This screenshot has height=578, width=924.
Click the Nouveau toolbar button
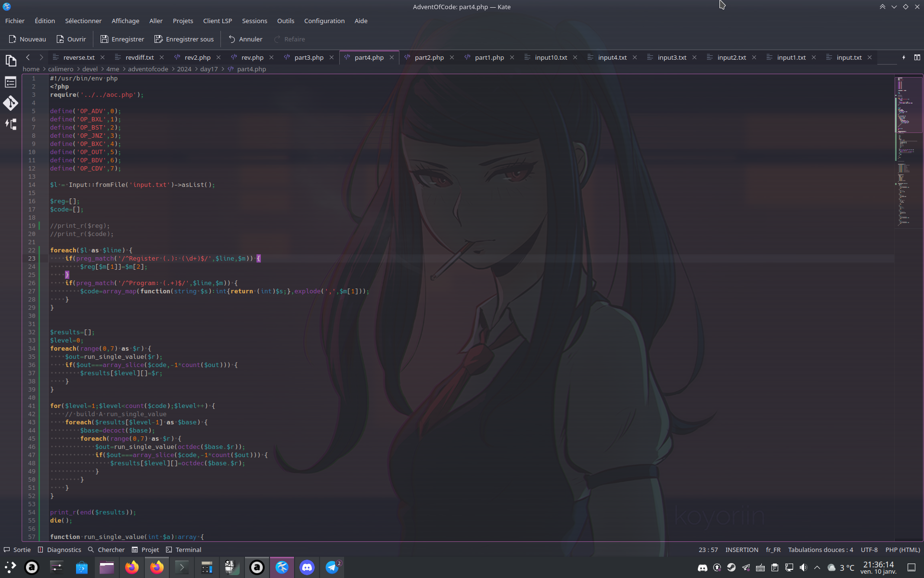(27, 39)
